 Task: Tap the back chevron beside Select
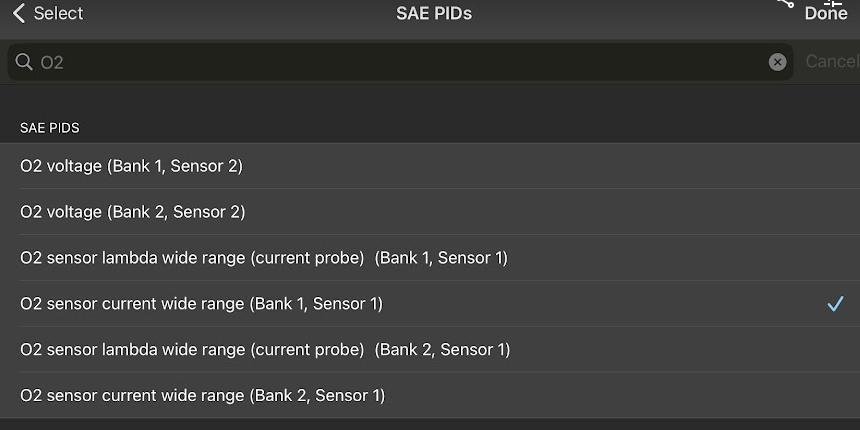pyautogui.click(x=18, y=13)
